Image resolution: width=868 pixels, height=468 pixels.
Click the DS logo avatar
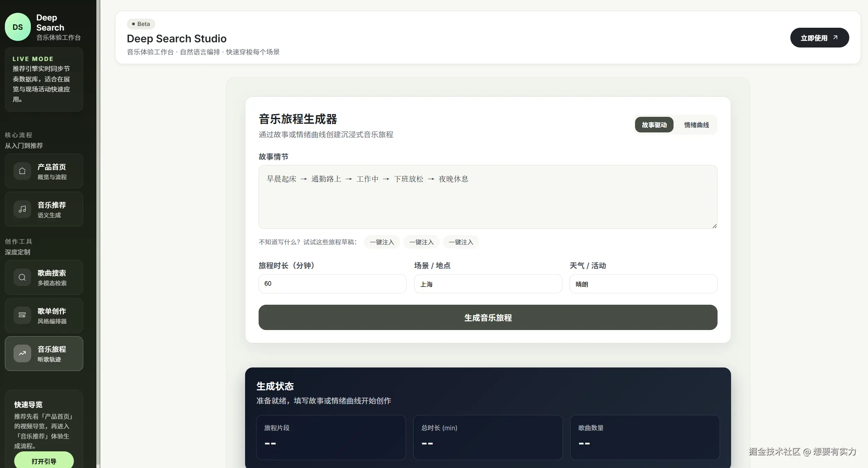(18, 27)
